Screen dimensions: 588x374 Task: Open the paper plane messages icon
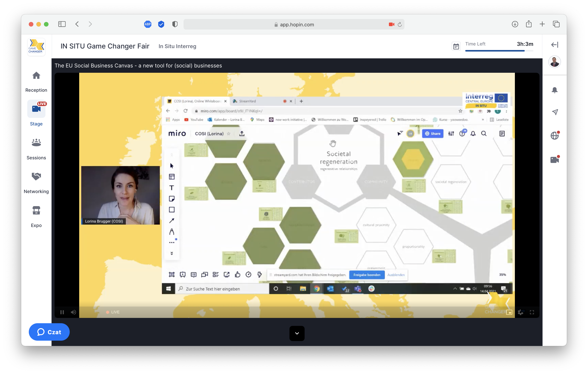[554, 112]
